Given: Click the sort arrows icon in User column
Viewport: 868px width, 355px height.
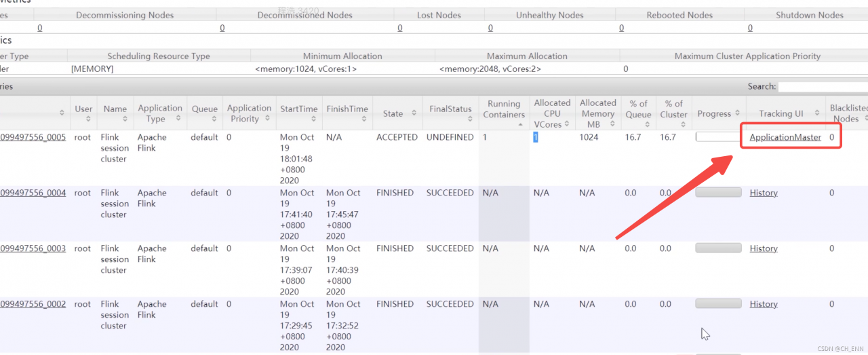Looking at the screenshot, I should [x=88, y=119].
